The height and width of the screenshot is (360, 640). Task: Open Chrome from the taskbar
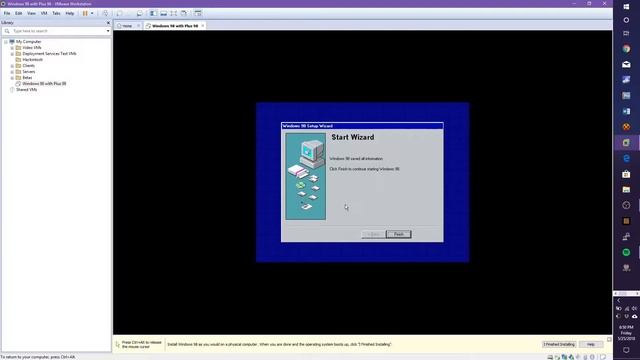point(627,49)
